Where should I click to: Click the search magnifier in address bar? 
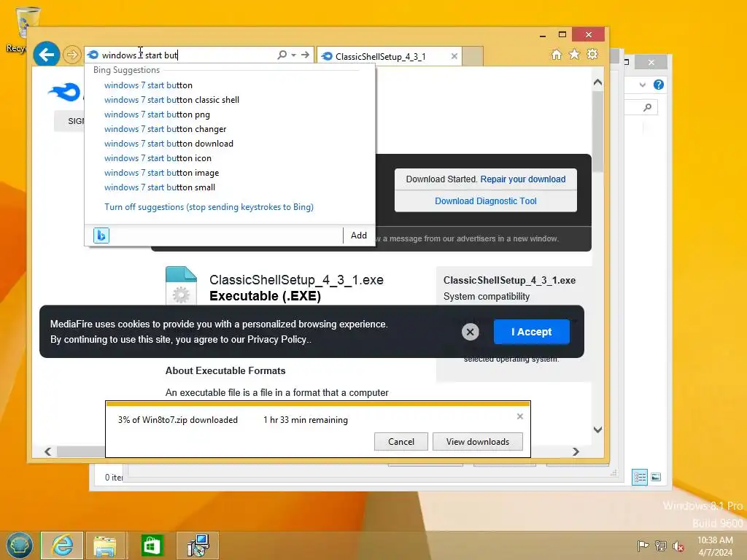click(x=282, y=55)
